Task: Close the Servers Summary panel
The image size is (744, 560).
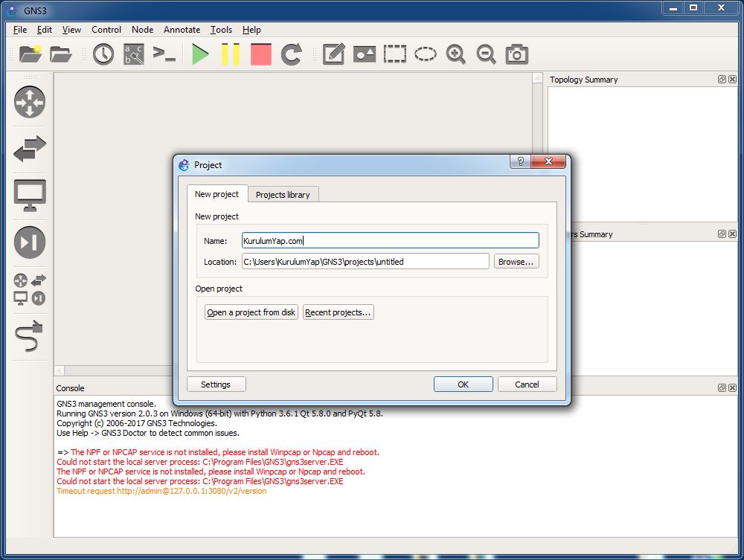Action: pos(733,234)
